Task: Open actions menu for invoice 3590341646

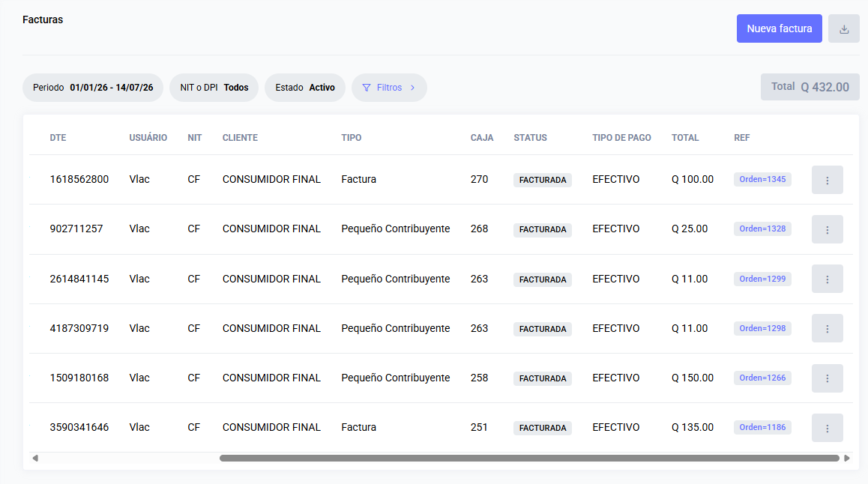Action: 827,428
